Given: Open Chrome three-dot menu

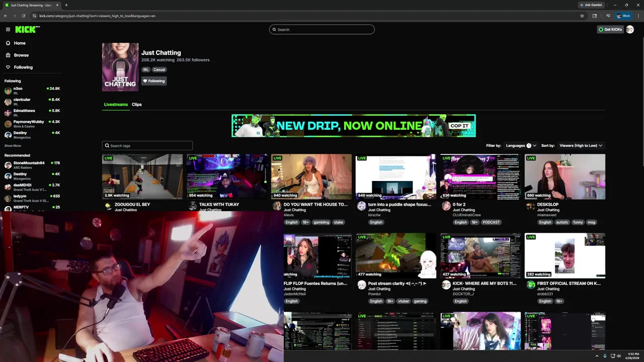Looking at the screenshot, I should pyautogui.click(x=638, y=16).
